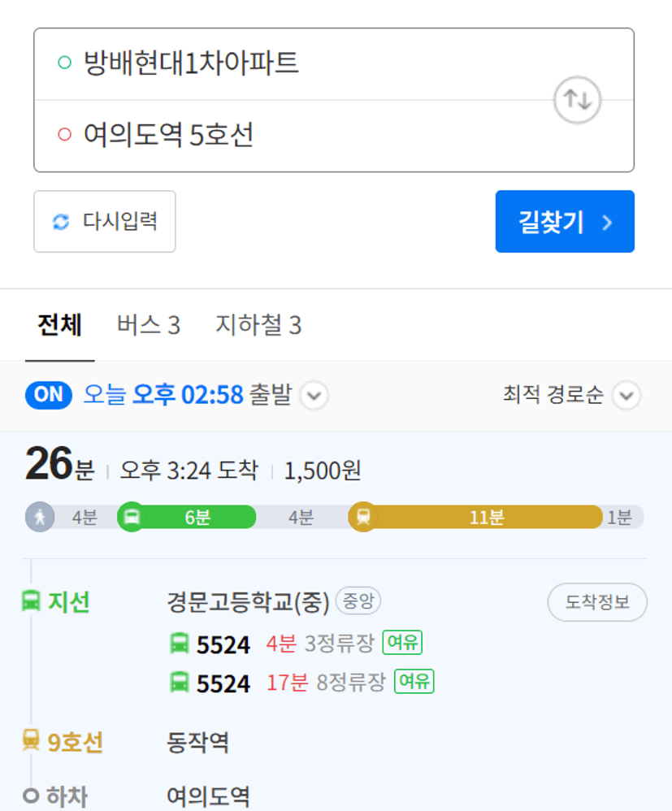The image size is (672, 811).
Task: Switch to the 버스 3 tab
Action: pos(149,325)
